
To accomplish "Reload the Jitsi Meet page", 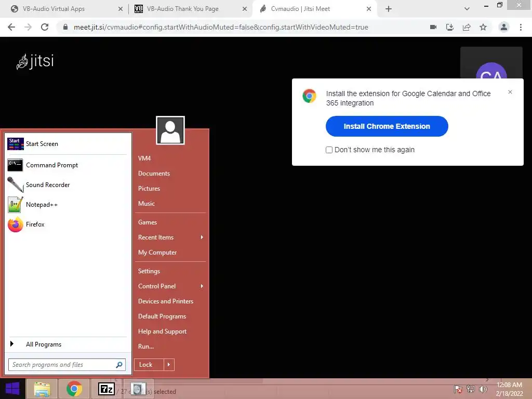I will [x=45, y=27].
